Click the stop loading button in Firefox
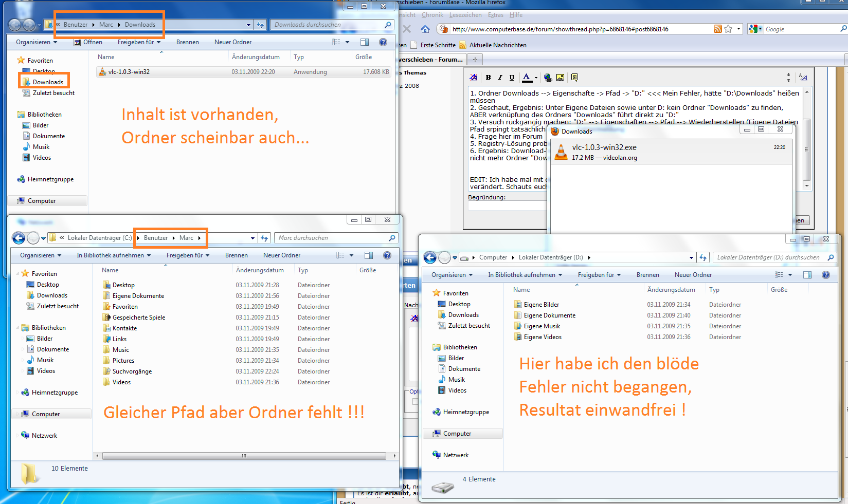Viewport: 848px width, 504px height. [x=407, y=29]
